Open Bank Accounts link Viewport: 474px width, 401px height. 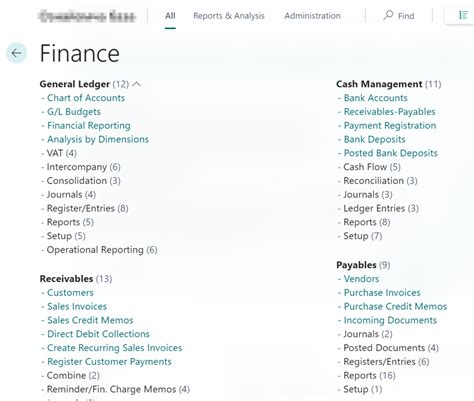tap(376, 98)
